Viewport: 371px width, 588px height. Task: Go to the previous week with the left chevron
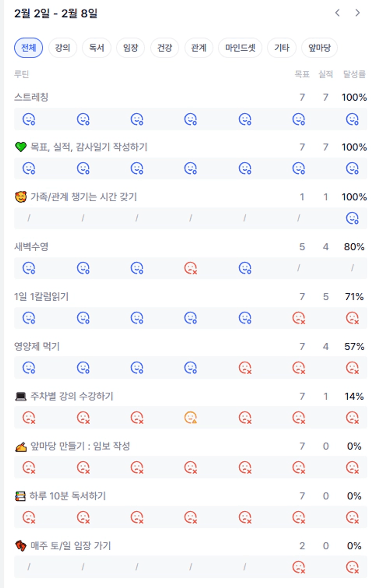pyautogui.click(x=337, y=13)
